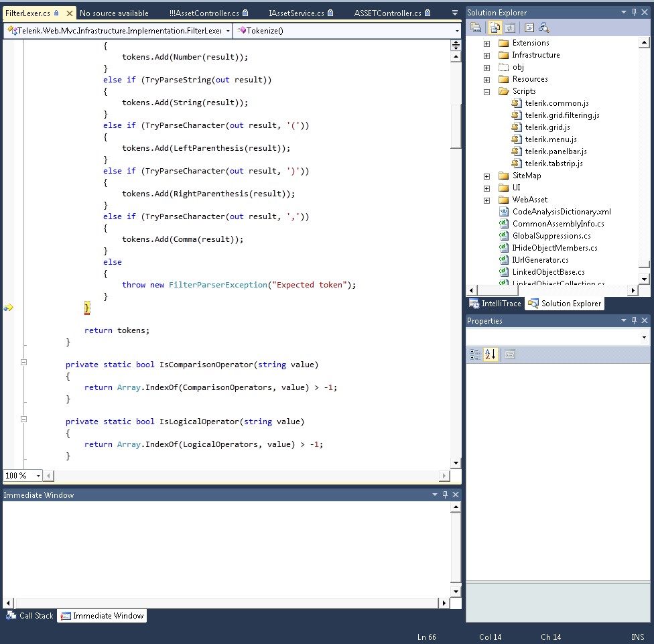Expand the SiteMap folder node

[x=486, y=176]
